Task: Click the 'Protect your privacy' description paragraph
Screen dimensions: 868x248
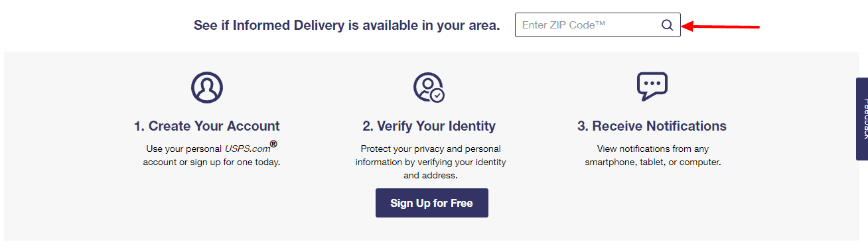Action: [x=431, y=162]
